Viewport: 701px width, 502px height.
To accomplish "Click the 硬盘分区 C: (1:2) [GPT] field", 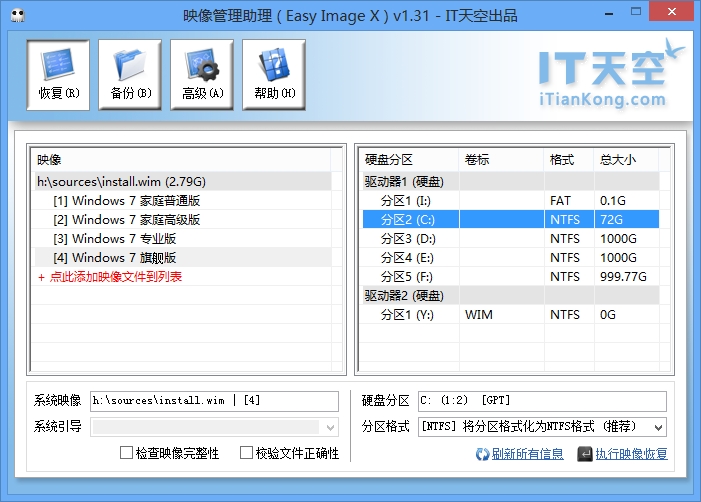I will (542, 401).
